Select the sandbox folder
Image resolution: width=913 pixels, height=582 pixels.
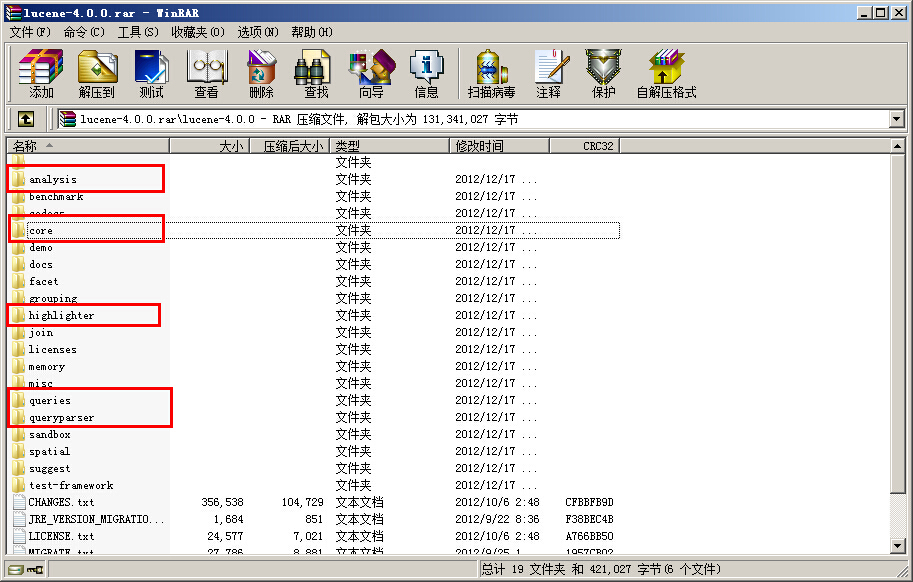point(49,434)
